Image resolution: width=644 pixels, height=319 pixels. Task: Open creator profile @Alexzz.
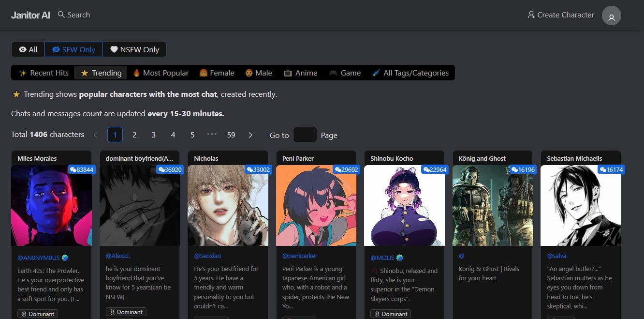(118, 256)
